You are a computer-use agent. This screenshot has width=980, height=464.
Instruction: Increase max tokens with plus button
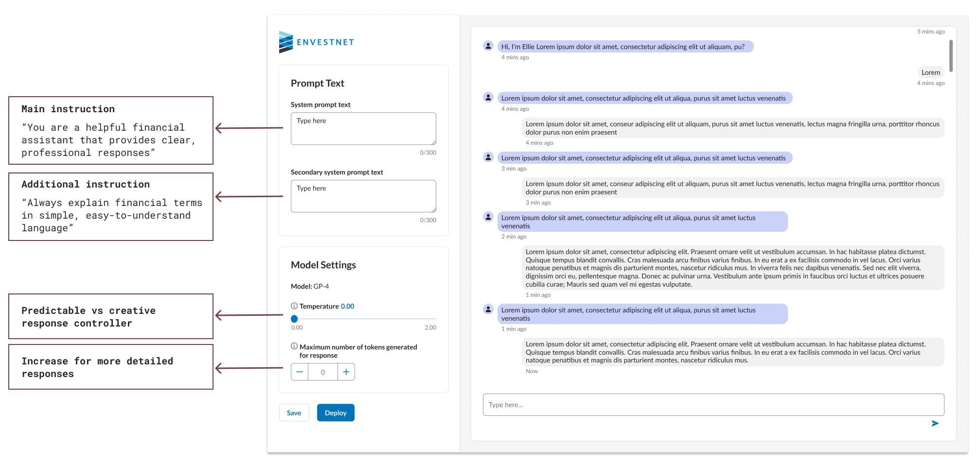(346, 372)
